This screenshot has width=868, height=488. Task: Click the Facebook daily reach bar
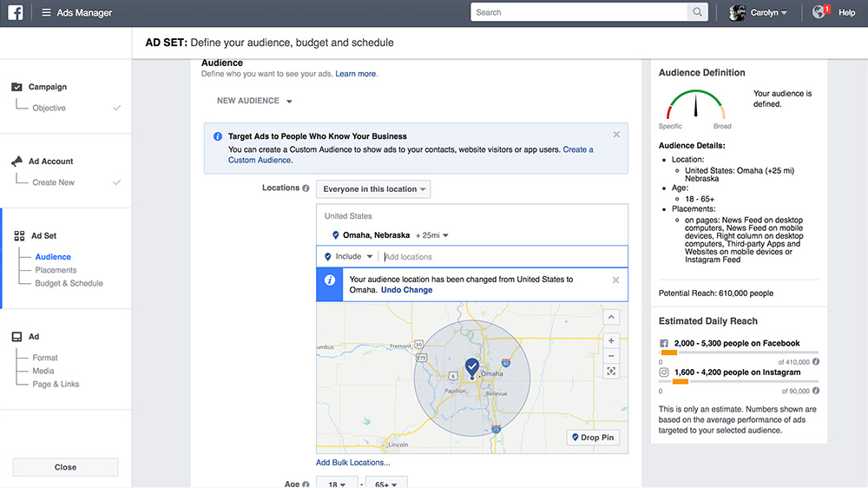pyautogui.click(x=739, y=353)
